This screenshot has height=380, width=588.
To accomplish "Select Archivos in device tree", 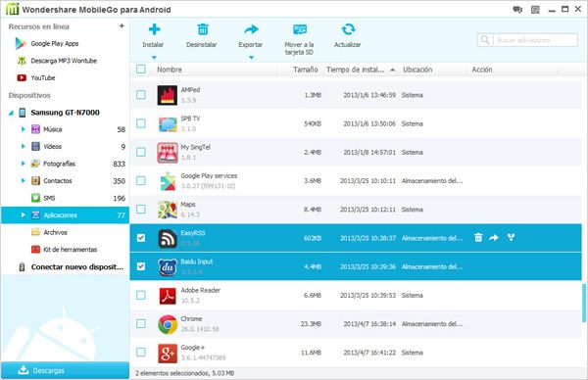I will (55, 232).
